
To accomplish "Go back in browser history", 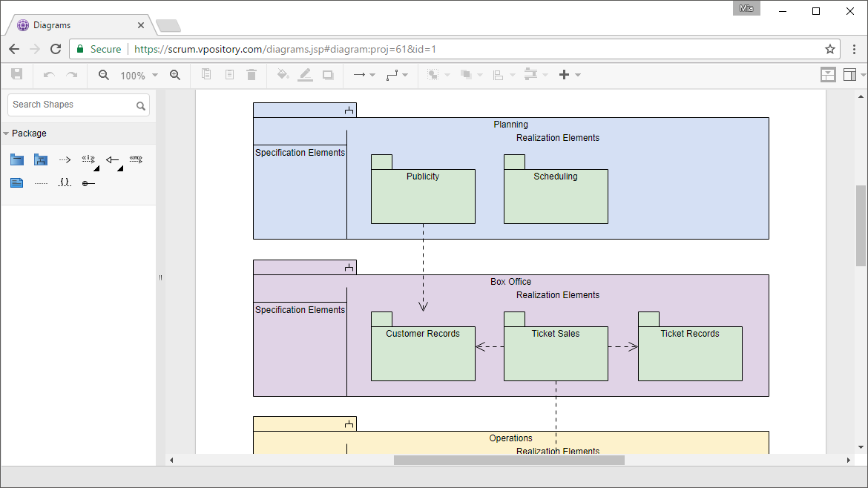I will point(14,49).
